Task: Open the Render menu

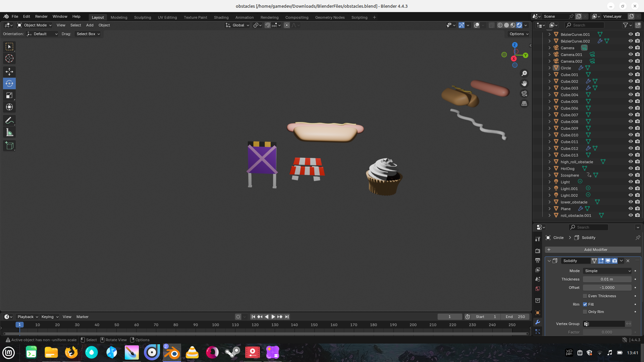Action: point(41,16)
